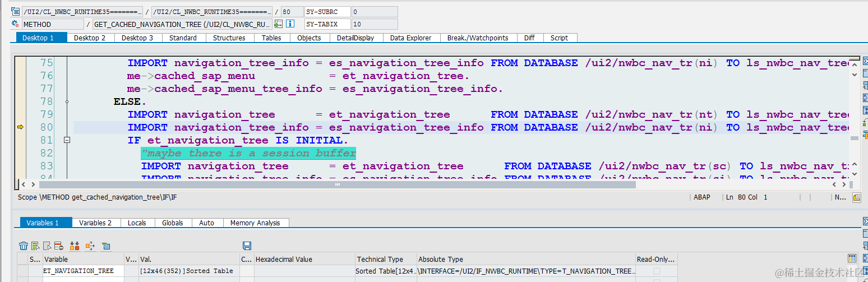Click the ELSE block marker at line 78
This screenshot has width=868, height=282.
click(x=67, y=101)
